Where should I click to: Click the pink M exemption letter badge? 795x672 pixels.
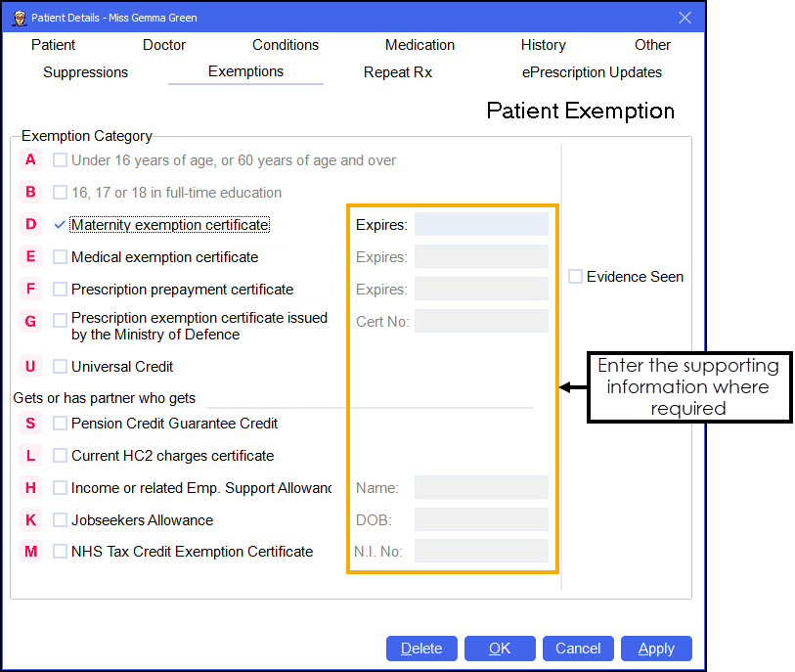31,552
